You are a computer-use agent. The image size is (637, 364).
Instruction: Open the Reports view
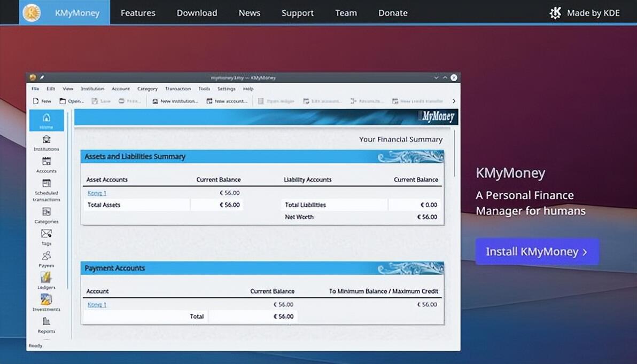pyautogui.click(x=46, y=325)
